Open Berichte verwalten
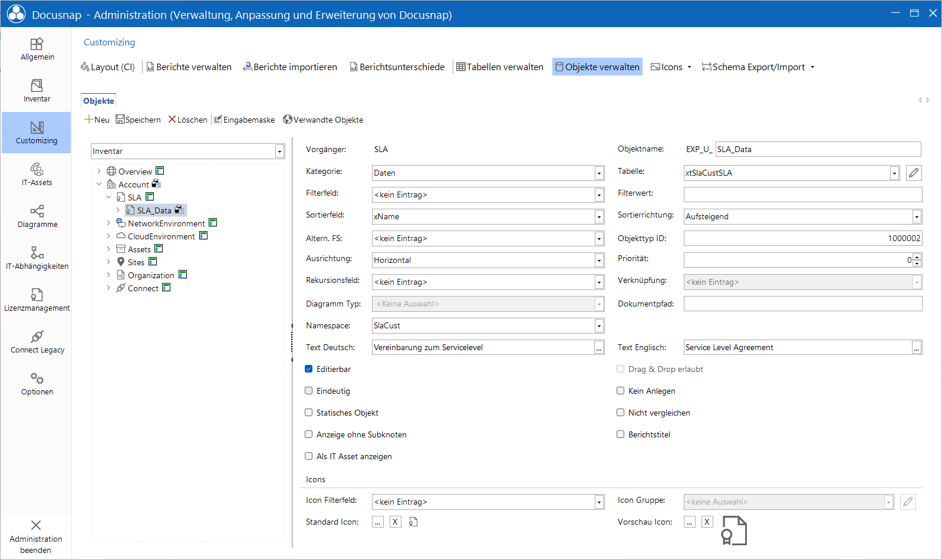 pos(189,67)
